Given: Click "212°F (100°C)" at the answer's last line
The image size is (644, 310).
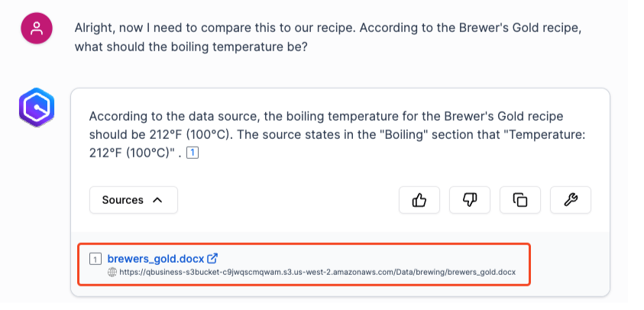Looking at the screenshot, I should pyautogui.click(x=128, y=154).
